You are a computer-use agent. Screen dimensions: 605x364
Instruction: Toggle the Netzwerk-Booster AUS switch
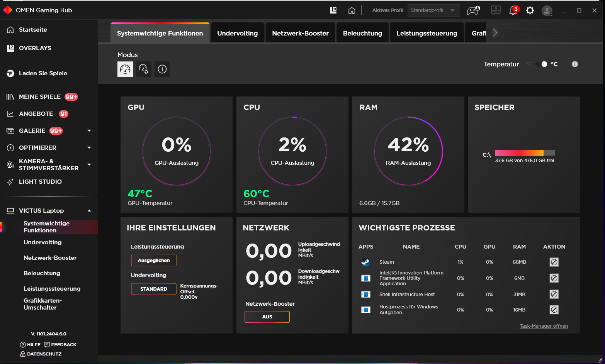267,317
